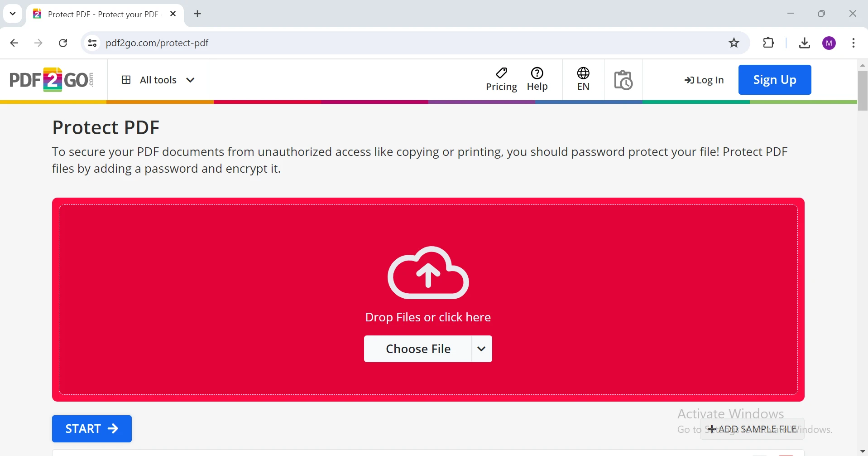Click the START button

92,429
